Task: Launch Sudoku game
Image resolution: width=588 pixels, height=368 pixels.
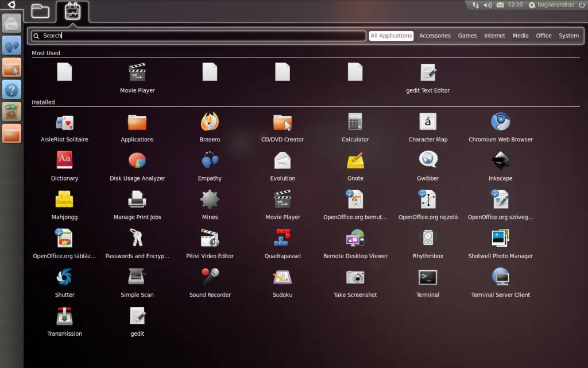Action: click(x=283, y=283)
